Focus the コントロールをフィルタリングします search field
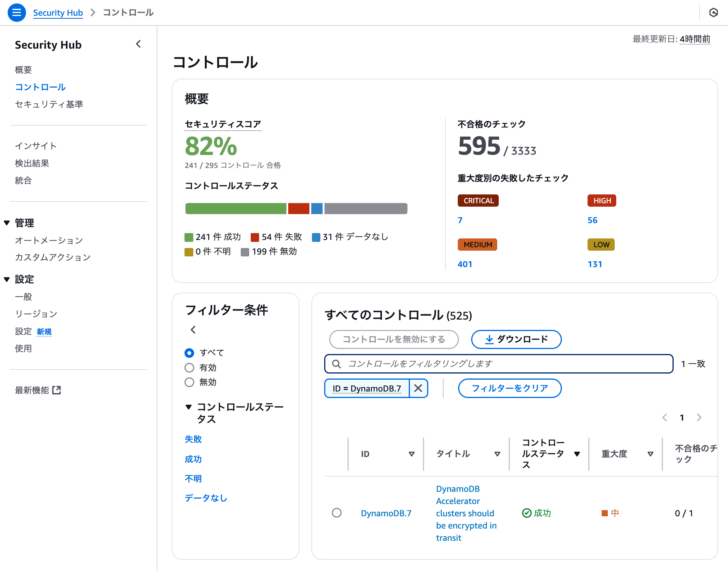 pyautogui.click(x=499, y=364)
